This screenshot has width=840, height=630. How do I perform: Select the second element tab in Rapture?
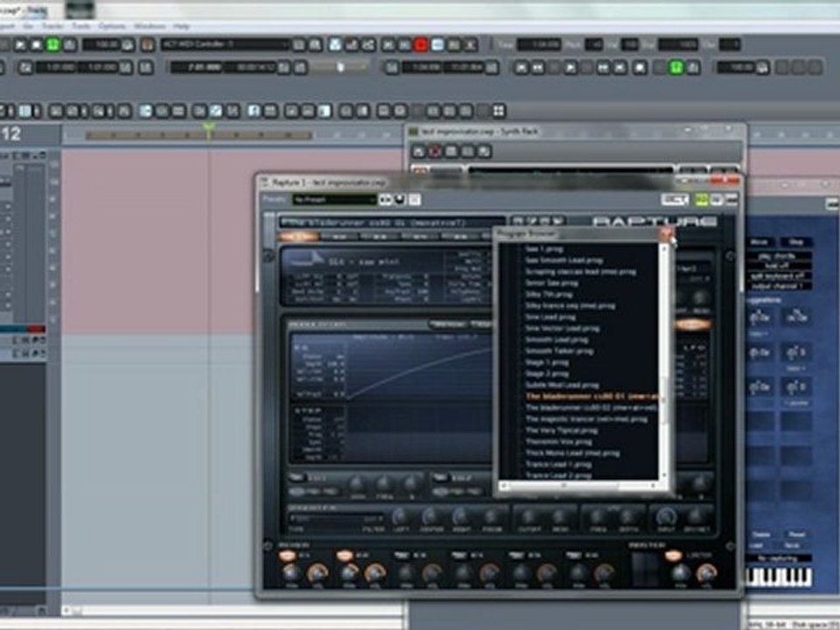tap(339, 236)
